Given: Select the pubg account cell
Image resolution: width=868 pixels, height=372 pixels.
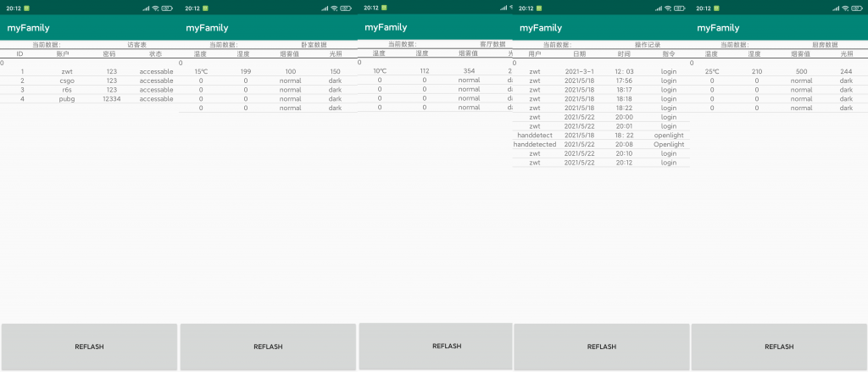Looking at the screenshot, I should (67, 98).
